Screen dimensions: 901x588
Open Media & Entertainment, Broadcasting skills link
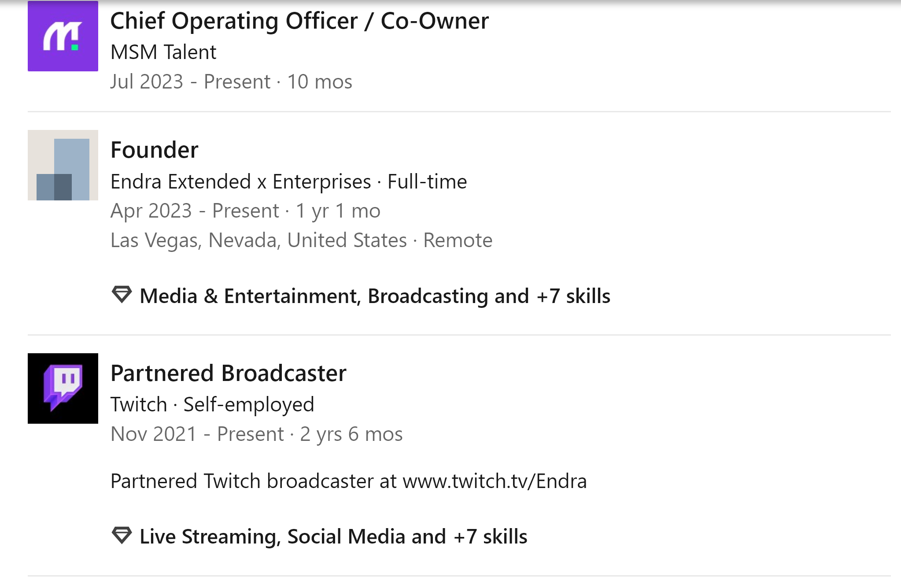coord(375,296)
